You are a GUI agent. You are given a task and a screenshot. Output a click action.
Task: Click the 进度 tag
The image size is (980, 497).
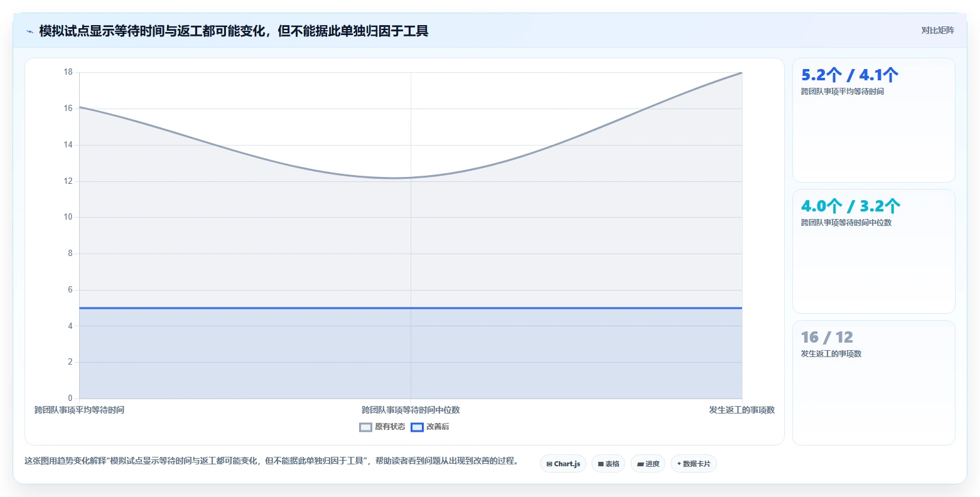(x=648, y=464)
